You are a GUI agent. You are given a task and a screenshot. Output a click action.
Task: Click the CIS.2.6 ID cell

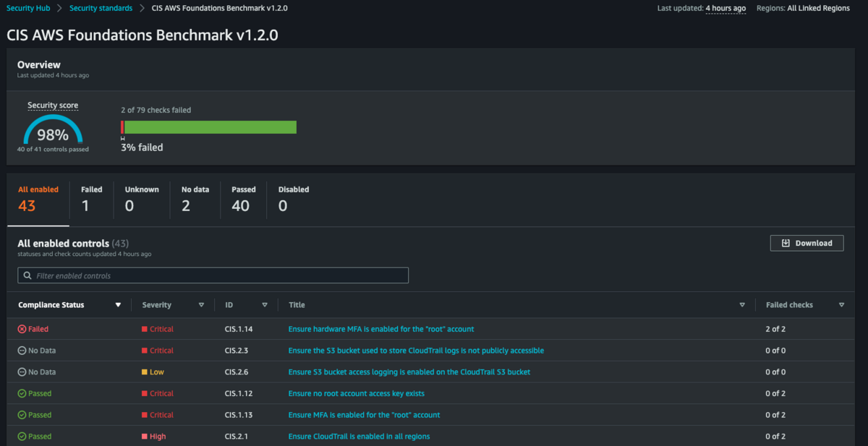(236, 372)
